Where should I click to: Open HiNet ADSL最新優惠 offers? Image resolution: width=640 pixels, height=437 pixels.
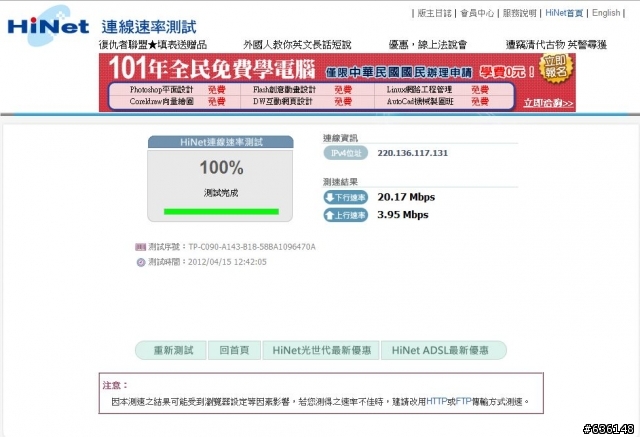pyautogui.click(x=441, y=350)
